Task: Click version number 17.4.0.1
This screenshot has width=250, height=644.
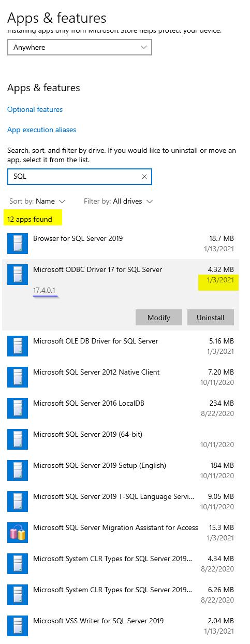Action: pyautogui.click(x=45, y=290)
